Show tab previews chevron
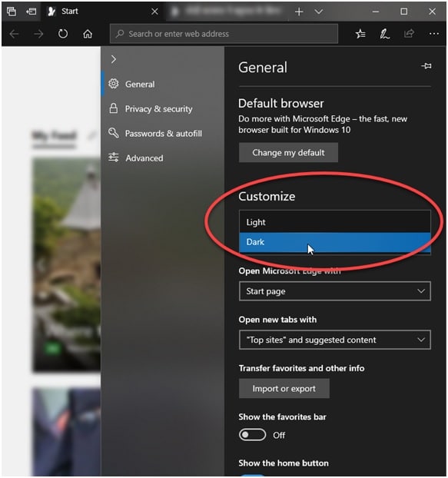The height and width of the screenshot is (478, 448). click(x=319, y=12)
